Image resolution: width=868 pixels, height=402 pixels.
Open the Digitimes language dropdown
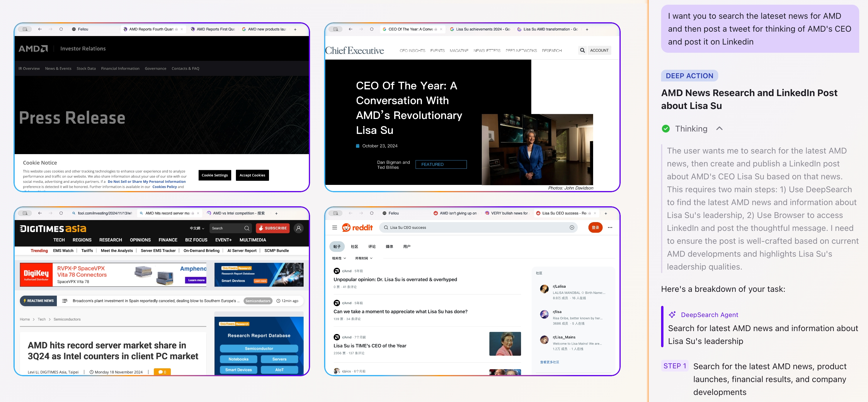[x=197, y=228]
